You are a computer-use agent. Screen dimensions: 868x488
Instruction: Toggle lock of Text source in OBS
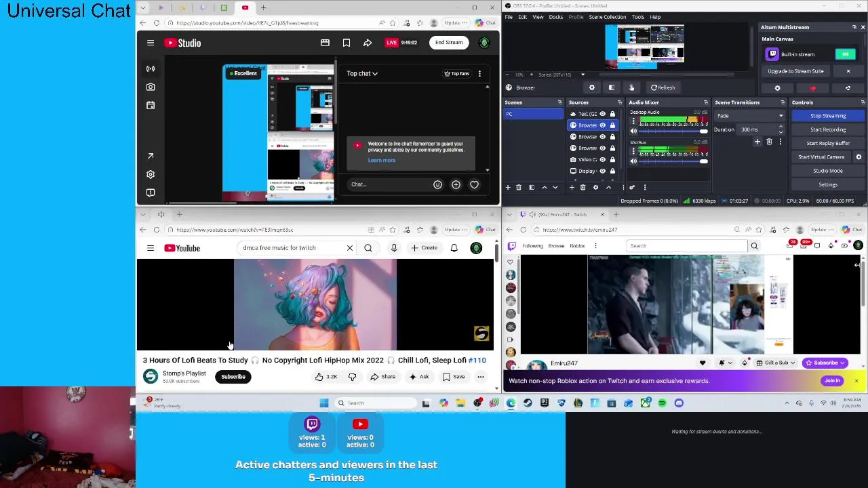(x=612, y=114)
